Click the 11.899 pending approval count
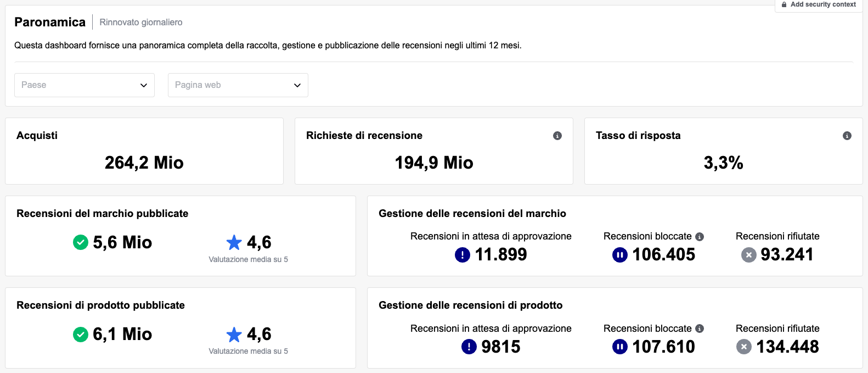868x373 pixels. 501,255
